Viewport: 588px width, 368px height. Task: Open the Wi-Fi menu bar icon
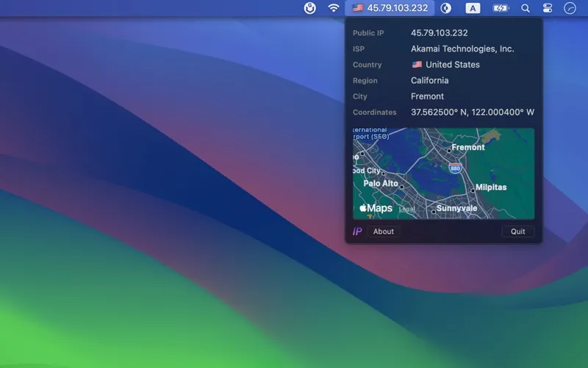pos(334,8)
